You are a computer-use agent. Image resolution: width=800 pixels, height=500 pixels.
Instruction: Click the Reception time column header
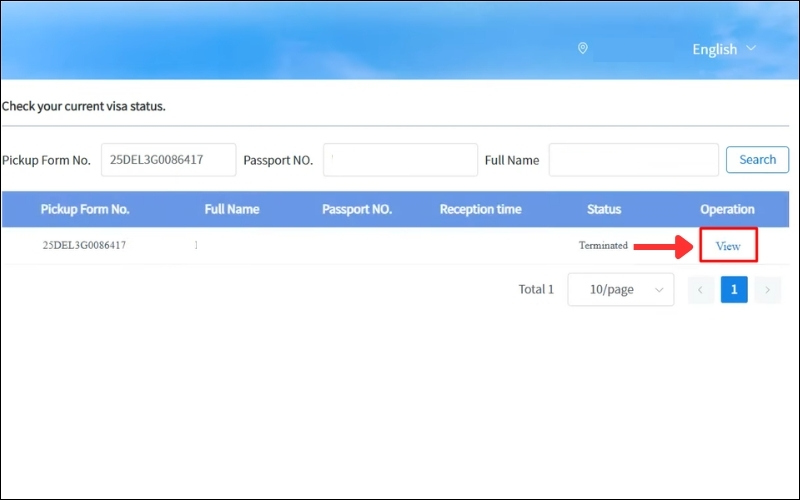coord(481,209)
